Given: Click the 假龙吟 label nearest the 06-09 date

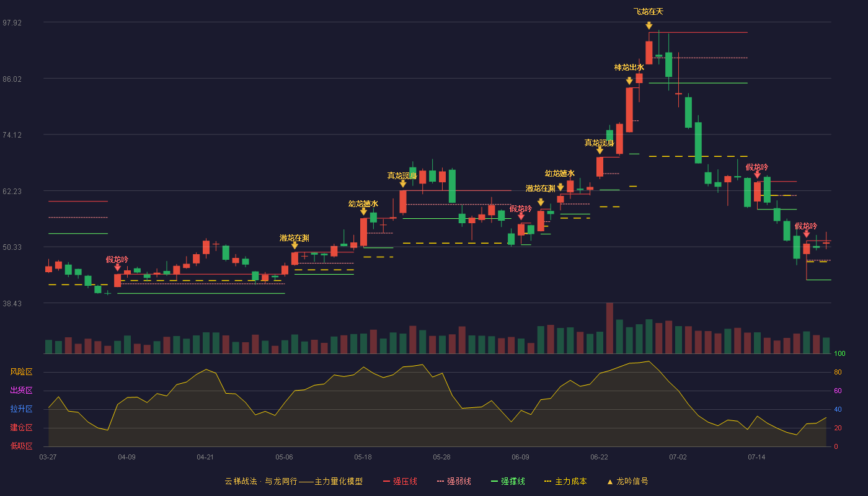Looking at the screenshot, I should [521, 209].
